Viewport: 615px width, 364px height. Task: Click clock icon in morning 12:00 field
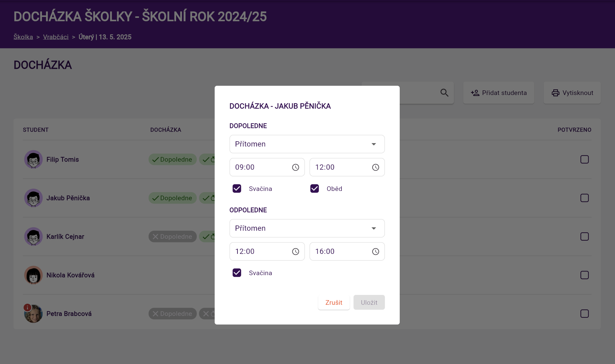point(375,167)
